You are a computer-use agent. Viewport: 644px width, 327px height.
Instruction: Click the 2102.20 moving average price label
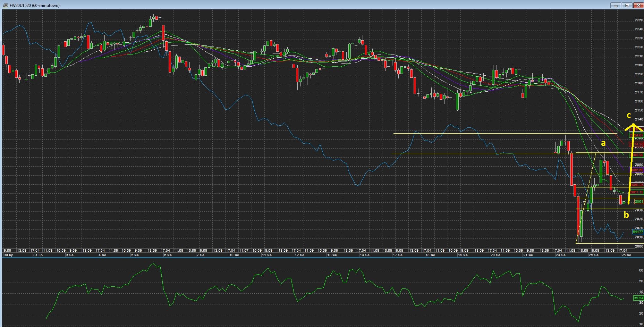tap(638, 155)
